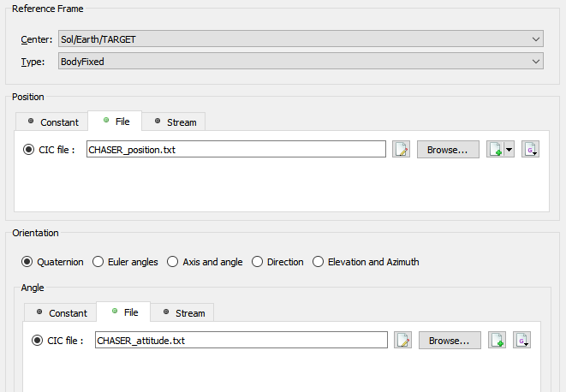Open the Center dropdown Sol/Earth/TARGET

(301, 39)
